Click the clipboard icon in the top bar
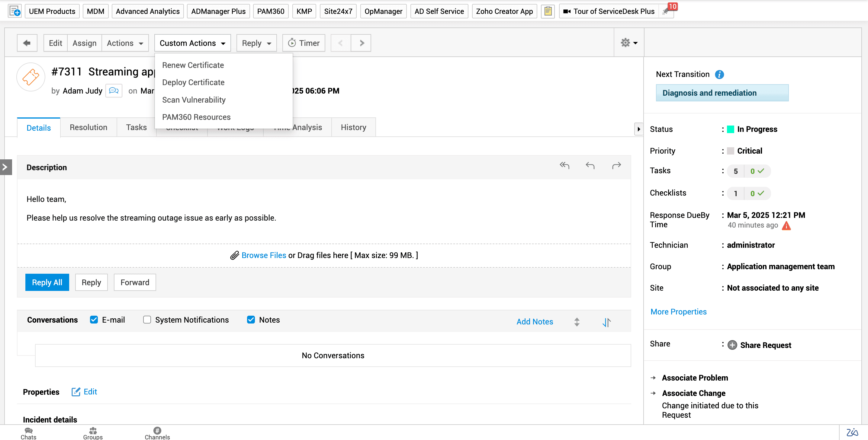 pyautogui.click(x=548, y=11)
